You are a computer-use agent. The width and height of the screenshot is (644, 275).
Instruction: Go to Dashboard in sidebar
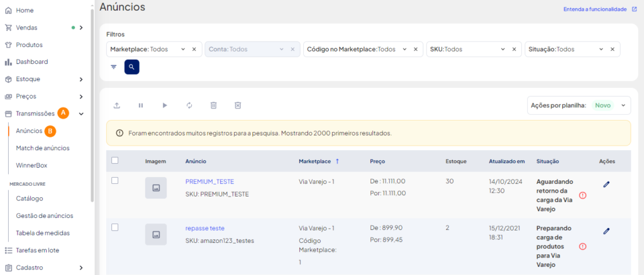point(32,62)
